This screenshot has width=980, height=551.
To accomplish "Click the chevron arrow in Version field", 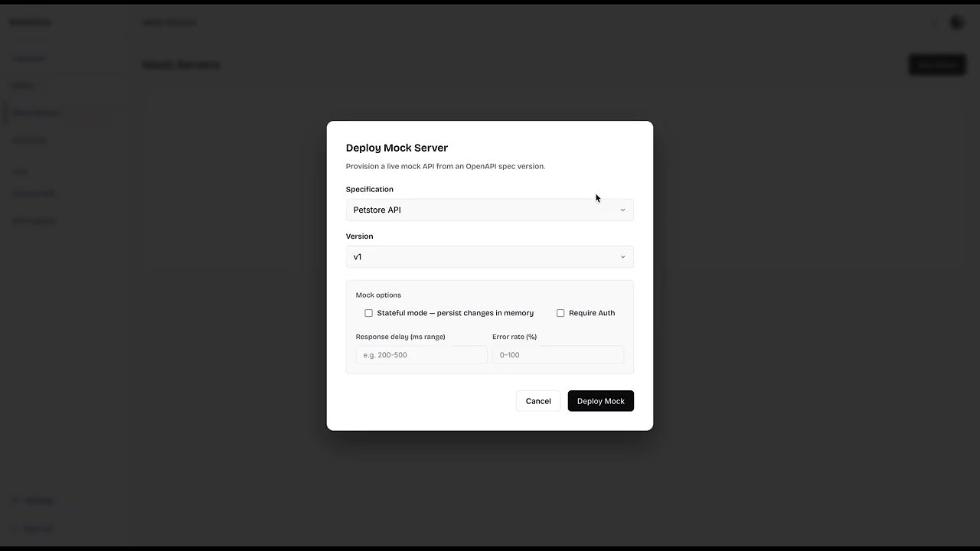I will pyautogui.click(x=622, y=257).
